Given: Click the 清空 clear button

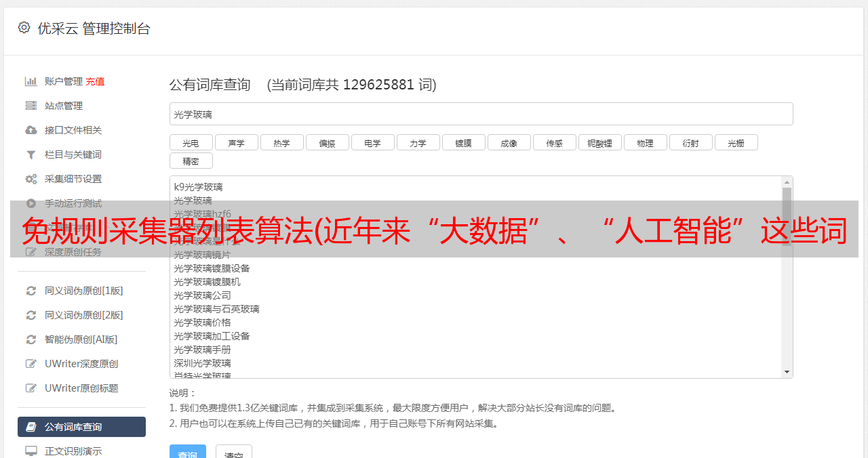Looking at the screenshot, I should point(233,453).
